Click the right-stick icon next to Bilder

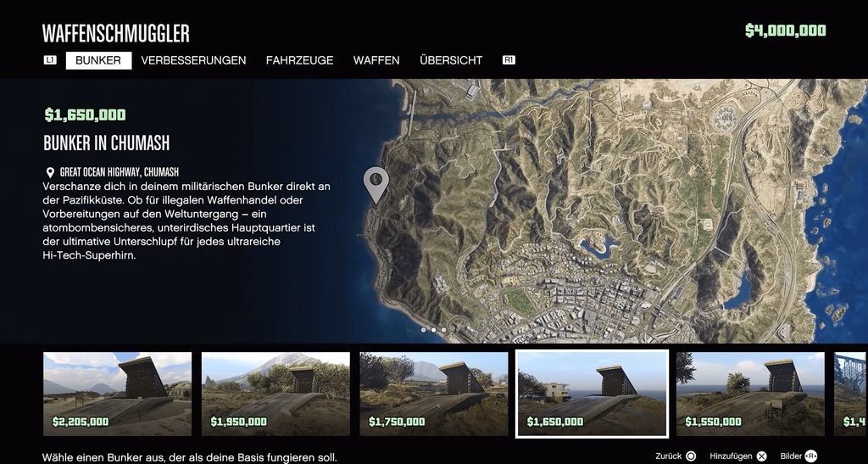[811, 456]
